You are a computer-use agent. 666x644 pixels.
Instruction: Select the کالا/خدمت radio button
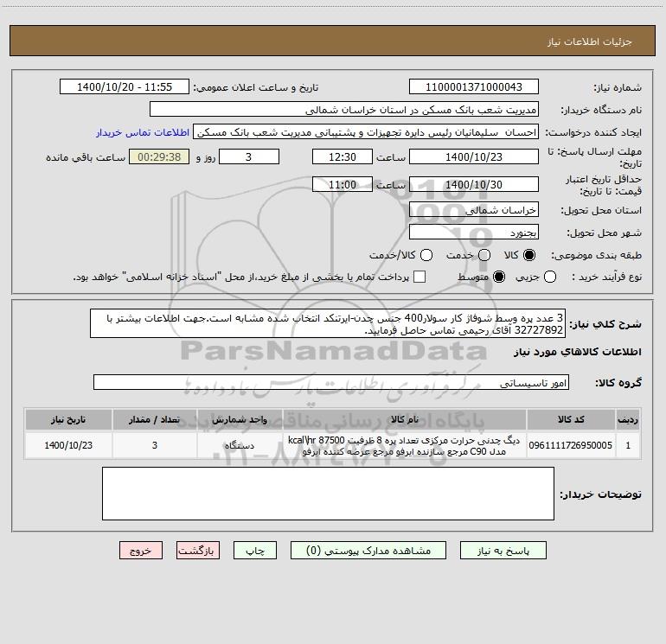(x=426, y=255)
